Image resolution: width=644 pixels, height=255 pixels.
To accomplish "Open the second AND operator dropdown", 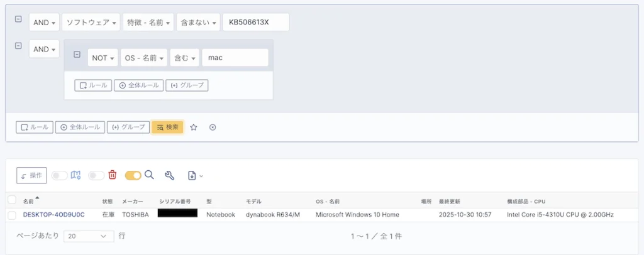I will coord(45,49).
